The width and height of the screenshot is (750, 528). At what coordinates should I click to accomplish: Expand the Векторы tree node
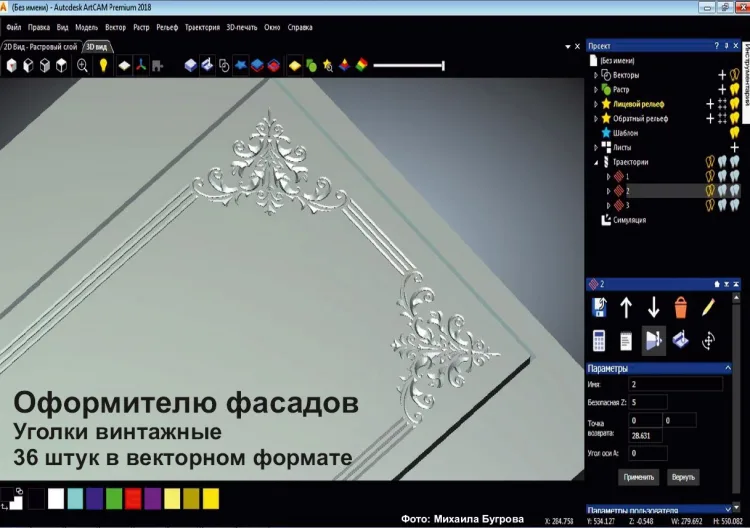pos(596,75)
